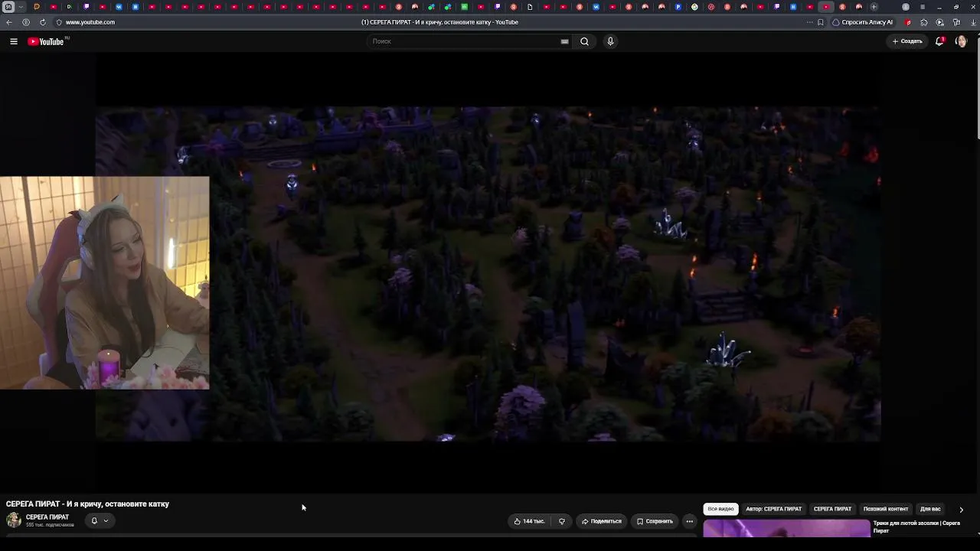Click the magnifier search button
Viewport: 980px width, 551px height.
[584, 41]
